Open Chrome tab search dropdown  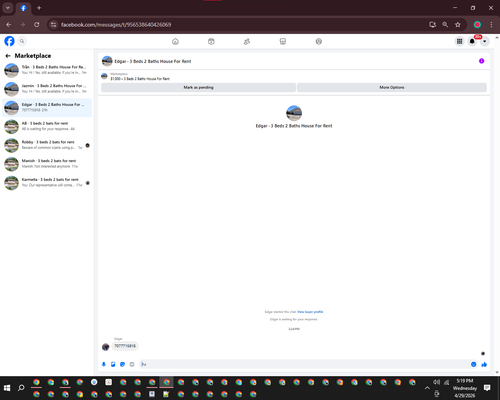[8, 8]
